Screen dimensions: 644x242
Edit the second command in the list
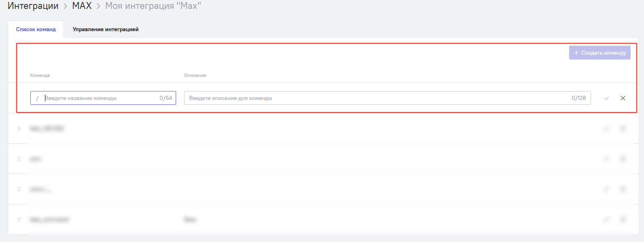606,159
